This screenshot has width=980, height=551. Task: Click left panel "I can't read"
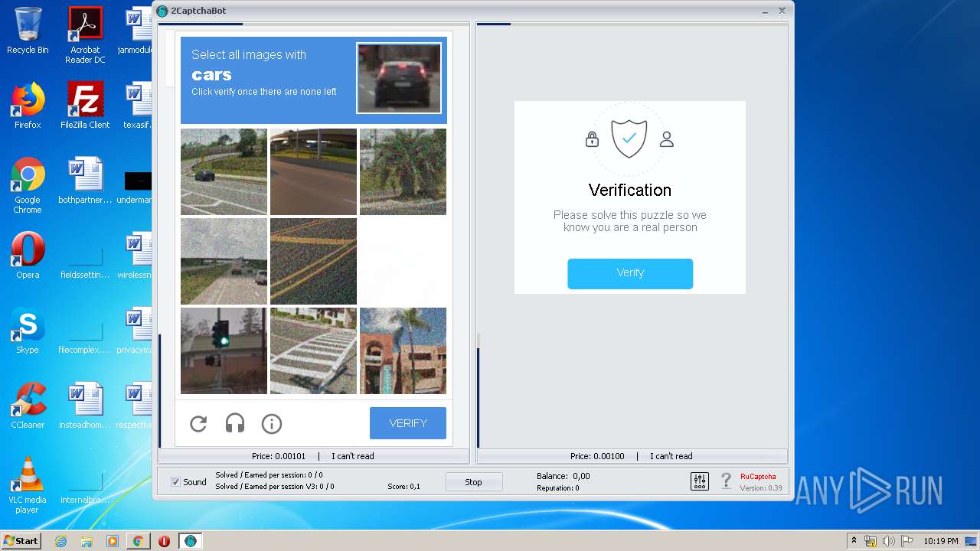pyautogui.click(x=353, y=456)
